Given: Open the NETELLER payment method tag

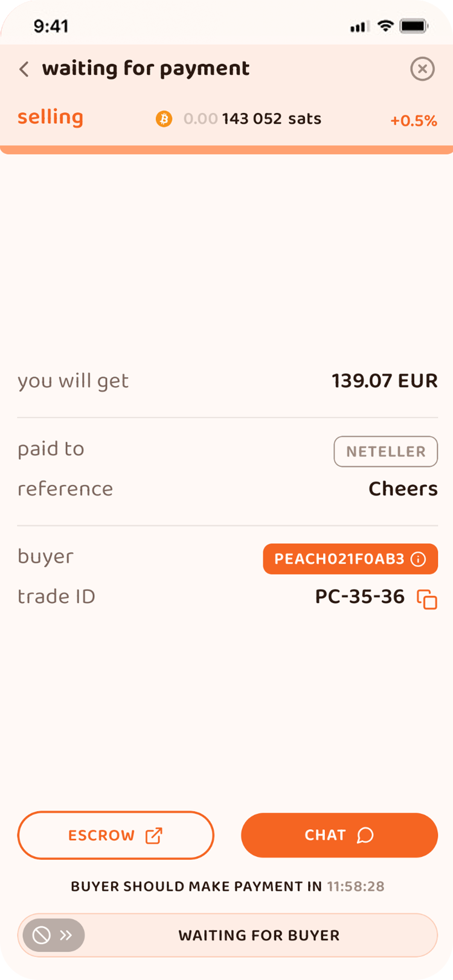Looking at the screenshot, I should (385, 451).
